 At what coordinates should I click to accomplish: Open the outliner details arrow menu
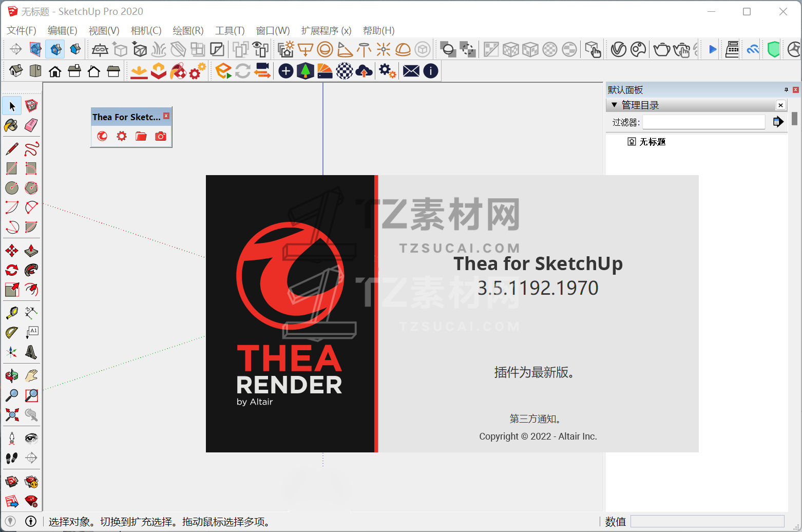click(x=778, y=122)
